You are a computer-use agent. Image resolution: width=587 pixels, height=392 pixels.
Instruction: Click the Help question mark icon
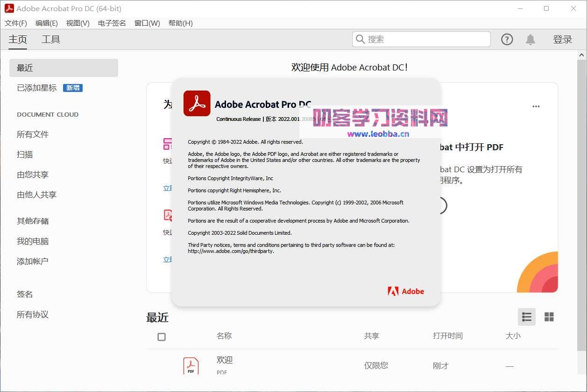pos(507,39)
